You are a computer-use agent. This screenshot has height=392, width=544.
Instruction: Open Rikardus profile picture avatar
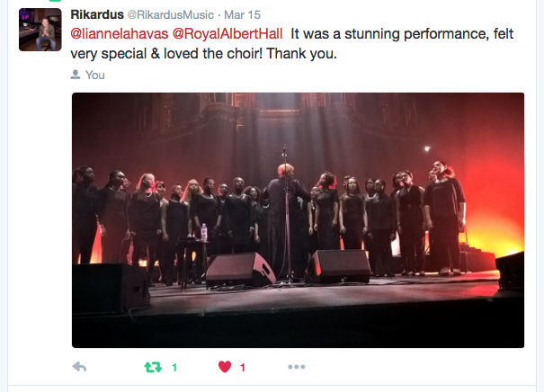pyautogui.click(x=40, y=30)
